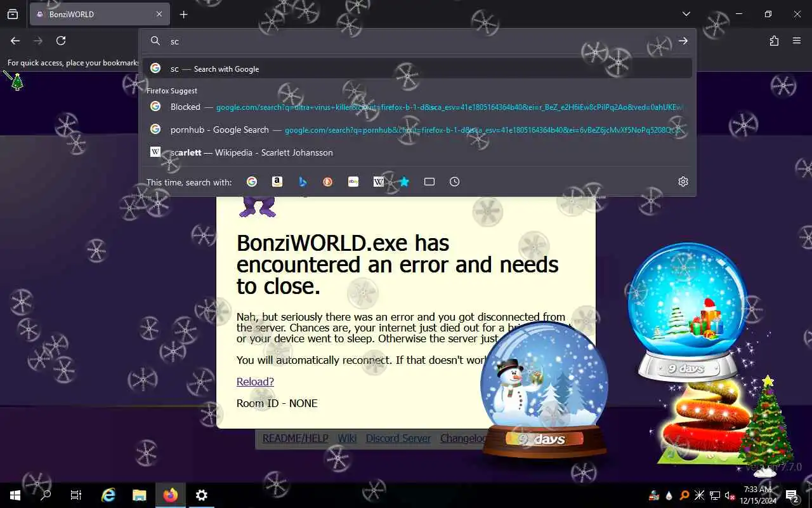Switch to the BonziWORLD tab

[100, 14]
